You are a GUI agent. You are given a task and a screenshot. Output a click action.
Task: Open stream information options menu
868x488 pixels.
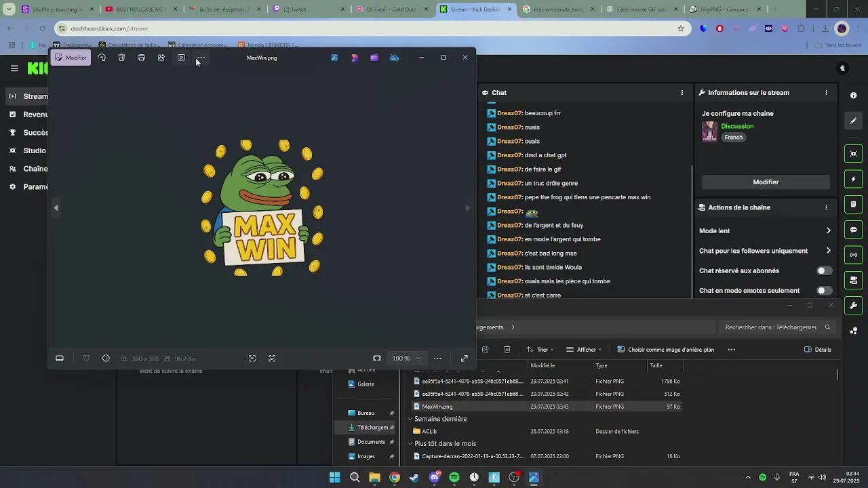click(x=826, y=93)
